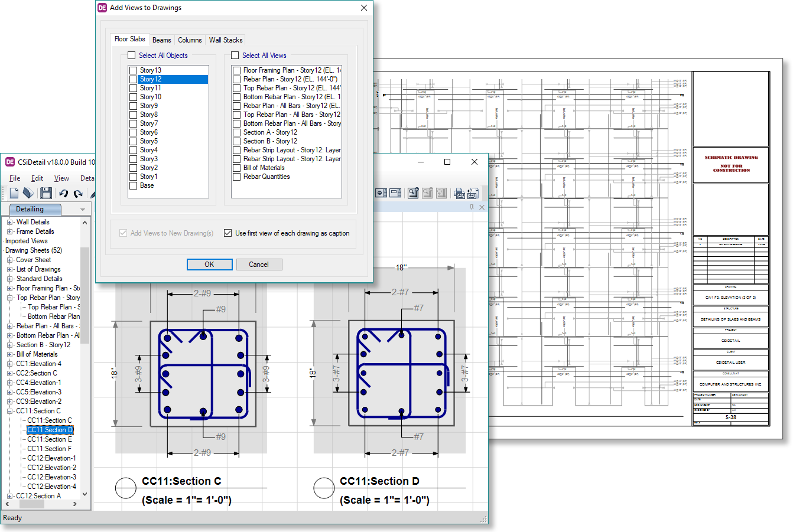Expand the List of Drawings node
Viewport: 793px width, 532px height.
[x=10, y=269]
